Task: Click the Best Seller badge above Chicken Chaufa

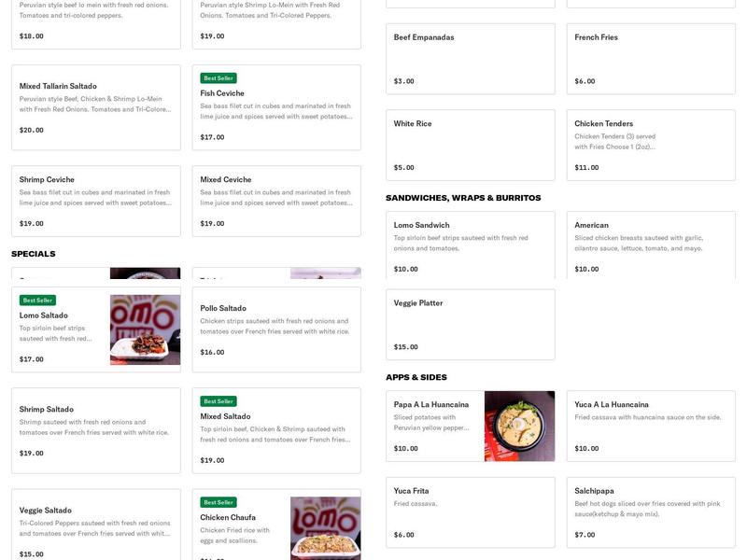Action: coord(219,502)
